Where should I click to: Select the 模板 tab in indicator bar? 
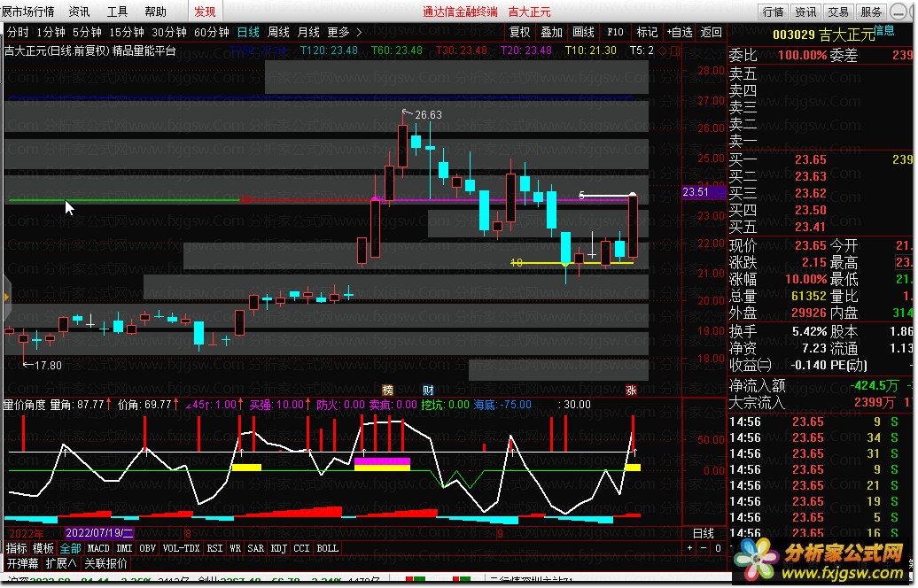tap(43, 548)
